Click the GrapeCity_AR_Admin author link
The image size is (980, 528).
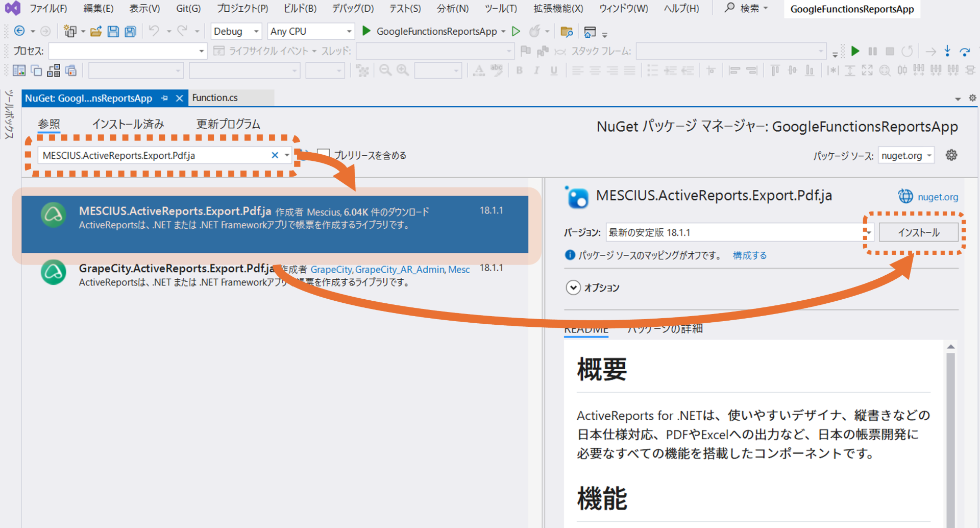(401, 269)
